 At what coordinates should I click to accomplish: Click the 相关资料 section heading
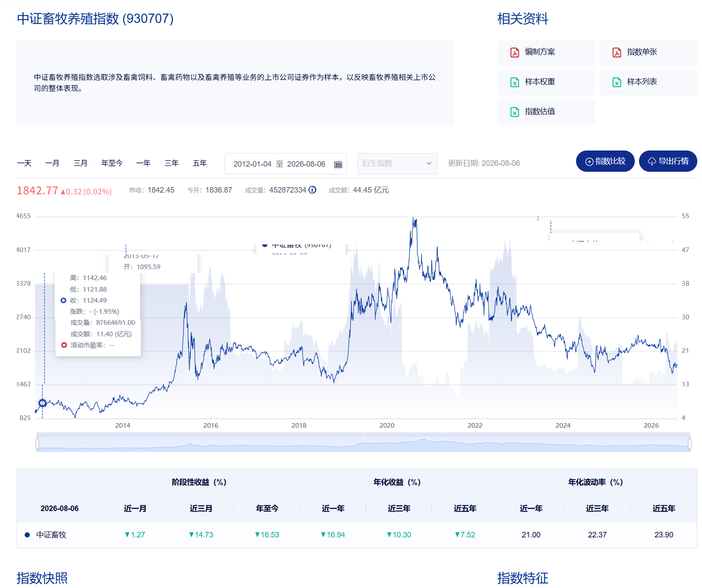(523, 19)
